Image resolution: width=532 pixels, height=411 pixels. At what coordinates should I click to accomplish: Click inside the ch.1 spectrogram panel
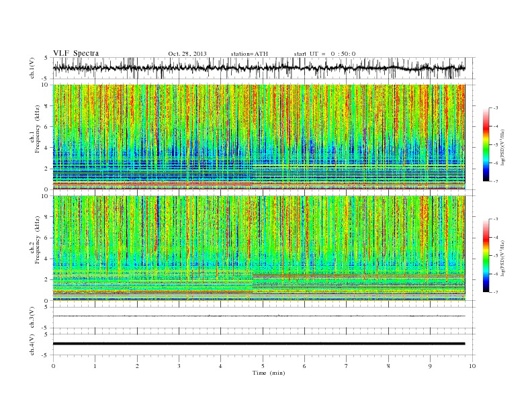point(259,137)
